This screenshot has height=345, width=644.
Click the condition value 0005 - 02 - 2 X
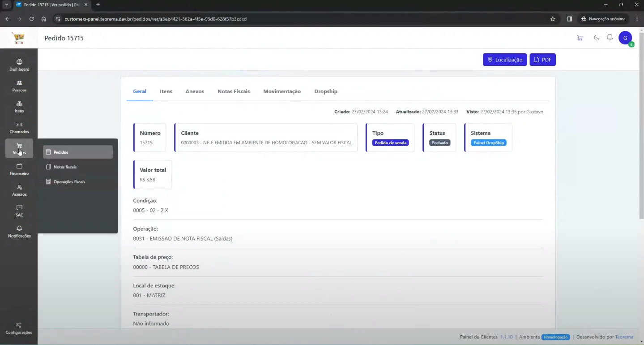(150, 210)
